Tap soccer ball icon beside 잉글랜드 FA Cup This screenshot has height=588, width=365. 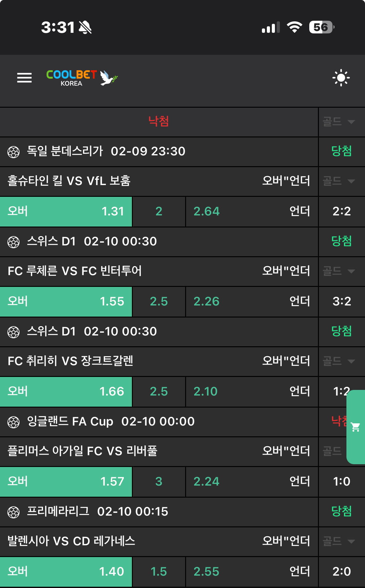coord(14,422)
